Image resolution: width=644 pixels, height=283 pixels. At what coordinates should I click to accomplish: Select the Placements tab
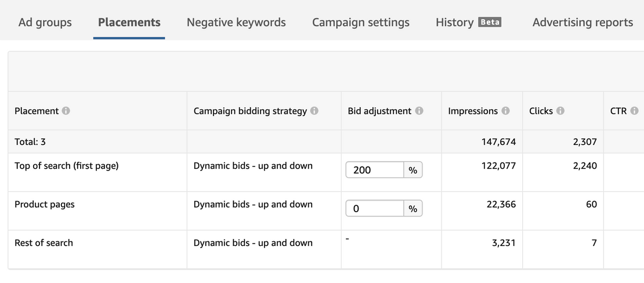coord(129,22)
